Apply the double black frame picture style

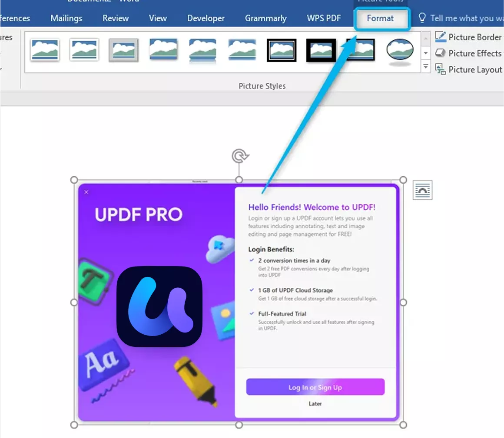pyautogui.click(x=282, y=50)
